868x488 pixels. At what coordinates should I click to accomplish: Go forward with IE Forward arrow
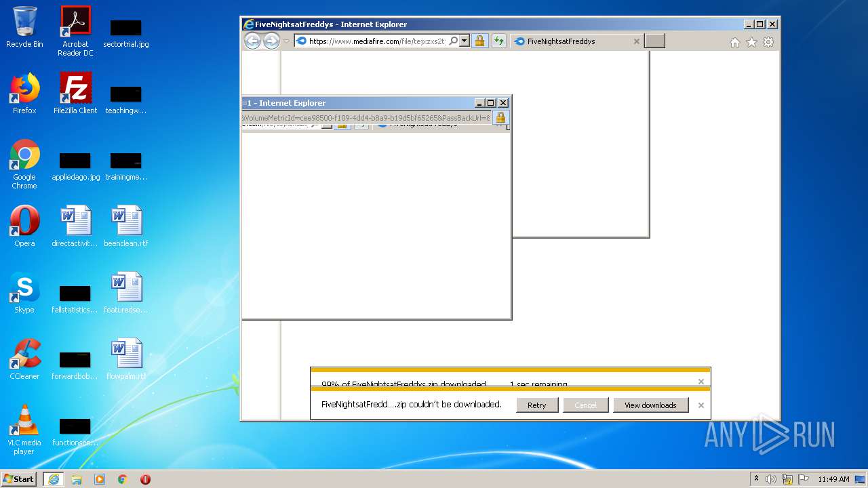[x=271, y=41]
